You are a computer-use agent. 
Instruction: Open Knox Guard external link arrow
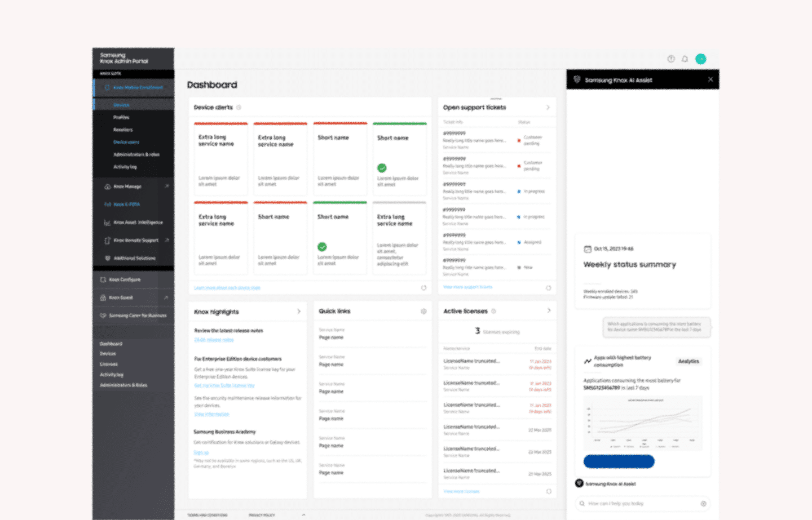coord(166,297)
